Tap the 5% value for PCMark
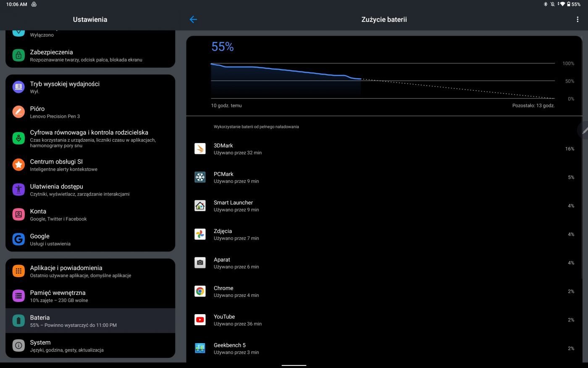Screen dimensions: 588x368 point(571,177)
